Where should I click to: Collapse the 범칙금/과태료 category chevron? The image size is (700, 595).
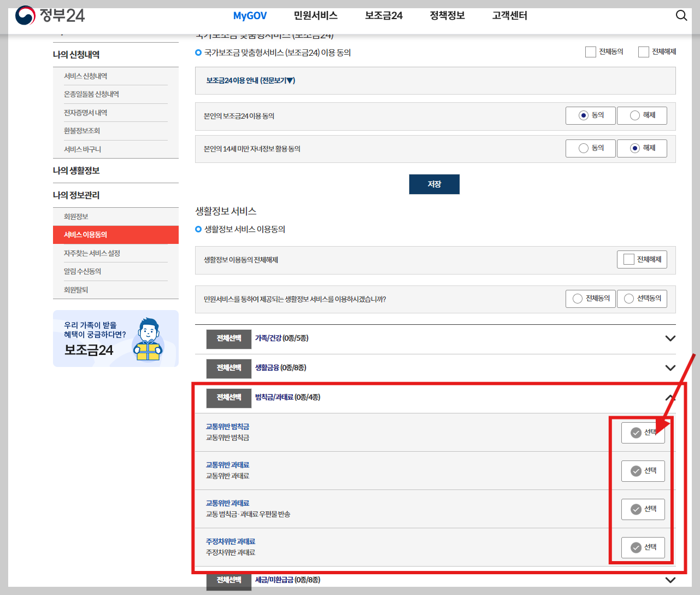click(x=670, y=398)
